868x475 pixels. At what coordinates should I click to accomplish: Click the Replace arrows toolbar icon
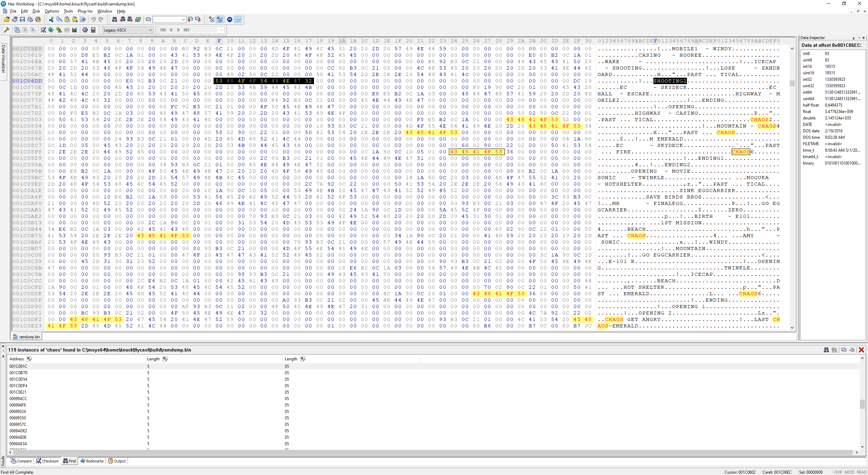pos(138,20)
